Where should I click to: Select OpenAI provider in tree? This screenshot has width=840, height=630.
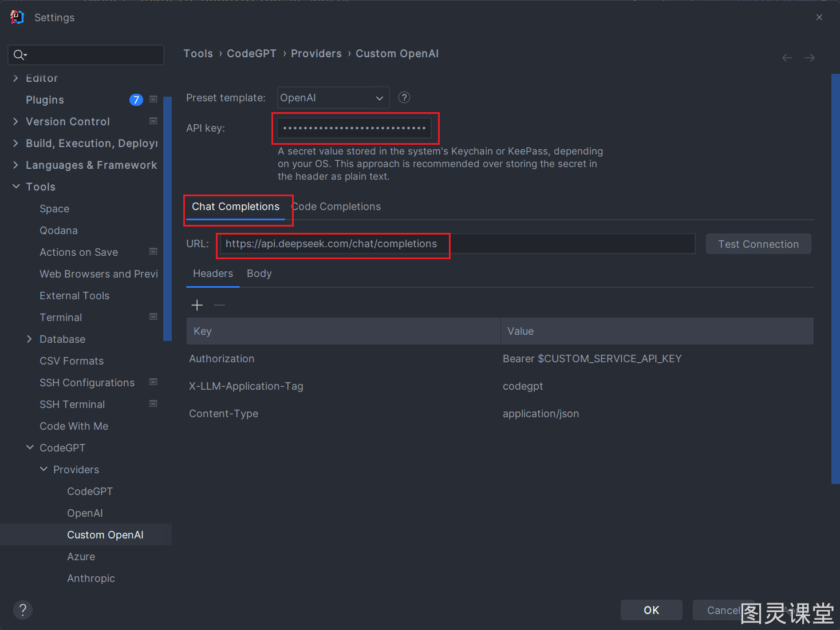(85, 513)
